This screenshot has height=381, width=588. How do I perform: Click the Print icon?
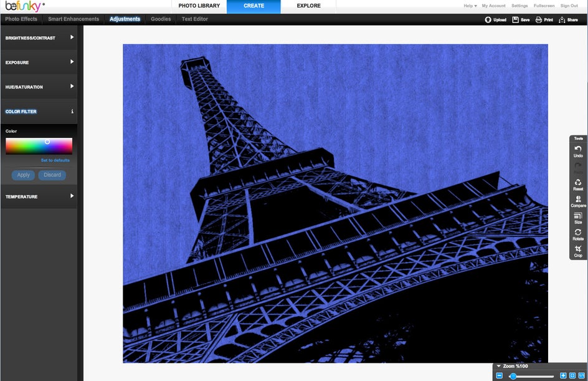tap(539, 19)
